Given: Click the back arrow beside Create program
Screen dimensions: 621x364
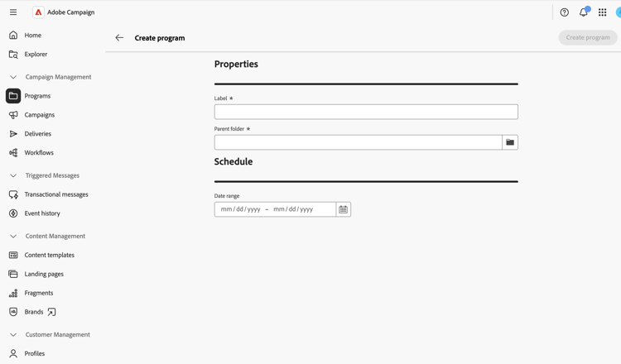Looking at the screenshot, I should coord(119,37).
